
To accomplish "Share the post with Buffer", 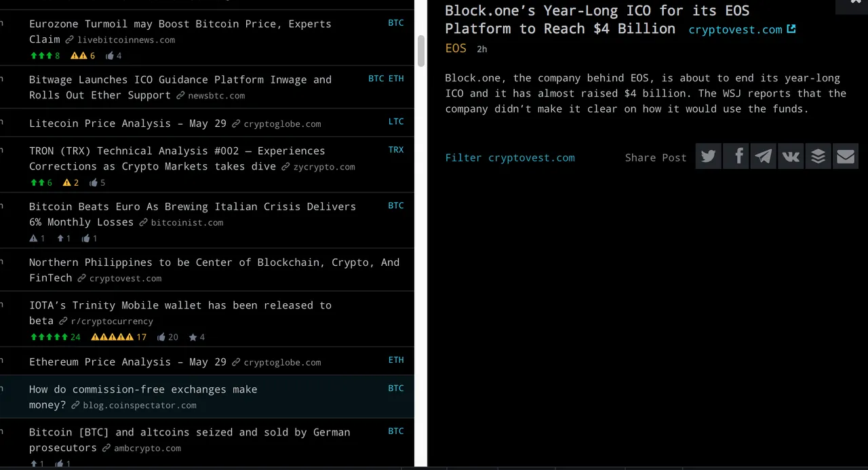I will point(818,157).
